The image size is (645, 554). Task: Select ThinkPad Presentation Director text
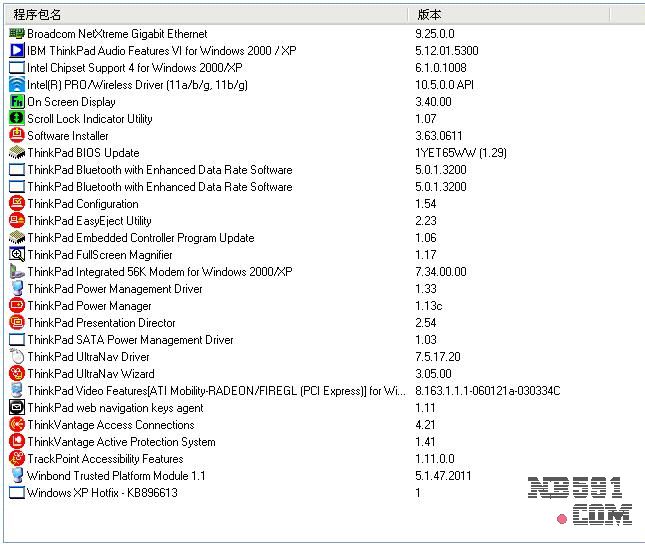pos(101,323)
